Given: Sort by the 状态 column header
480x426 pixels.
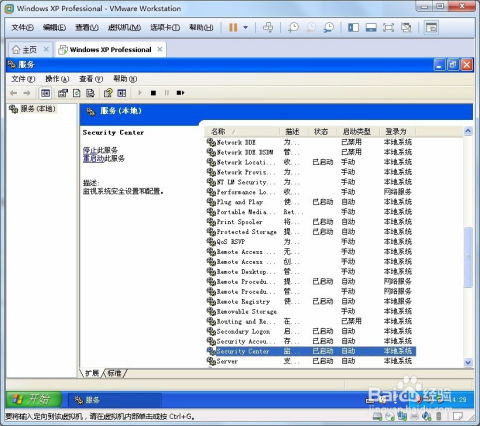Looking at the screenshot, I should click(322, 132).
